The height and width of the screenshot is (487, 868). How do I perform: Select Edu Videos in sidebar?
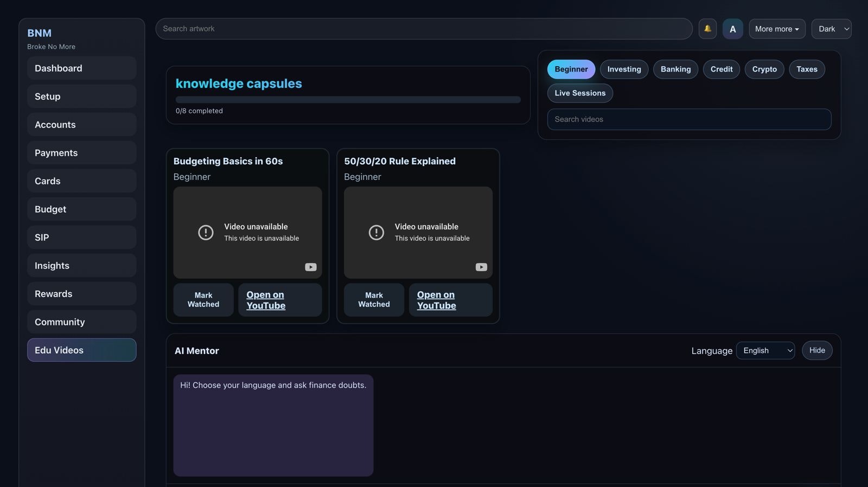pos(81,350)
